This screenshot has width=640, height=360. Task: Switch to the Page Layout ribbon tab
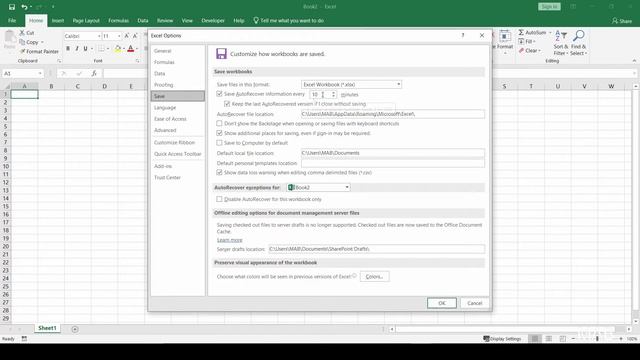pos(86,20)
